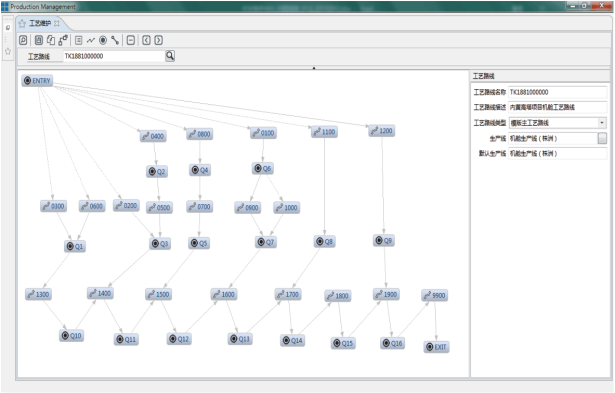Viewport: 615px width, 393px height.
Task: Click the magnifier search icon beside the route field
Action: click(x=170, y=56)
